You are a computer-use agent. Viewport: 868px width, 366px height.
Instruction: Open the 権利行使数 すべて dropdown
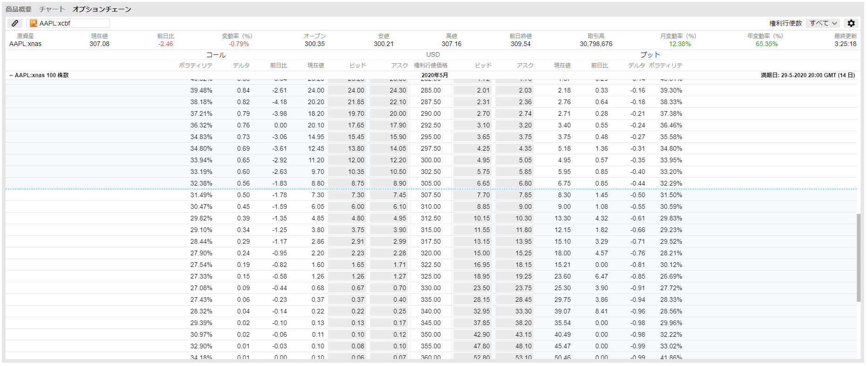[823, 23]
